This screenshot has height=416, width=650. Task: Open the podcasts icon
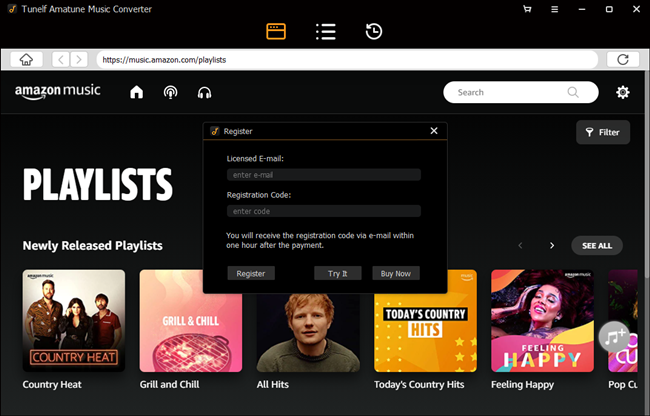coord(170,92)
